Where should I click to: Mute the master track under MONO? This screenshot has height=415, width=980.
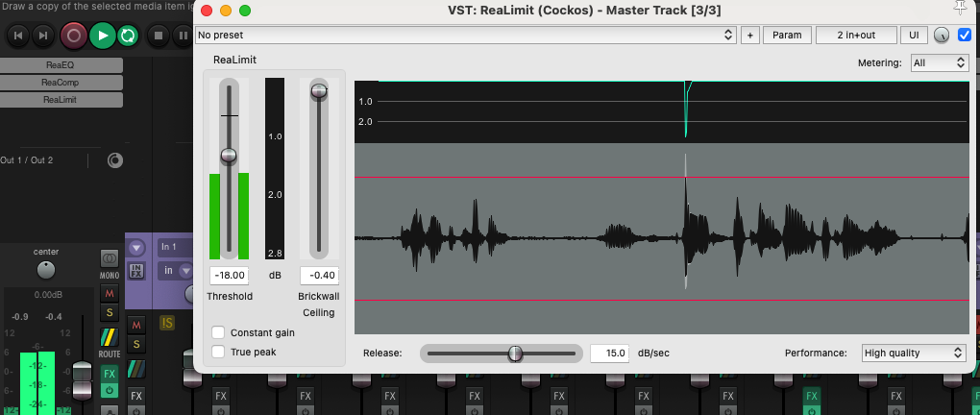[x=110, y=293]
